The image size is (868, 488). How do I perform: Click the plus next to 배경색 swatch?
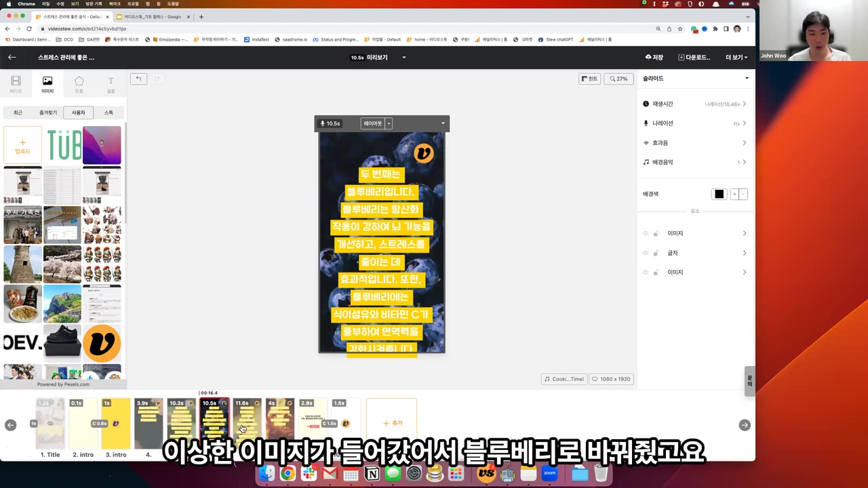pos(734,195)
